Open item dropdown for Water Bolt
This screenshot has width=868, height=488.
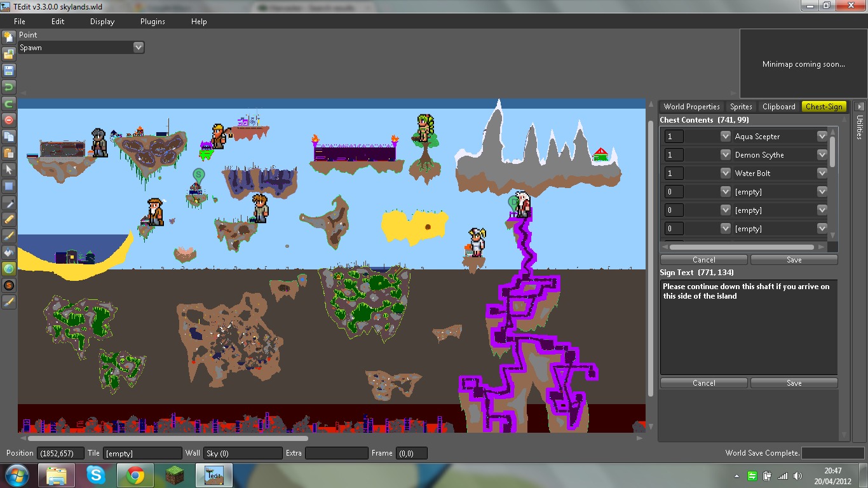coord(822,173)
